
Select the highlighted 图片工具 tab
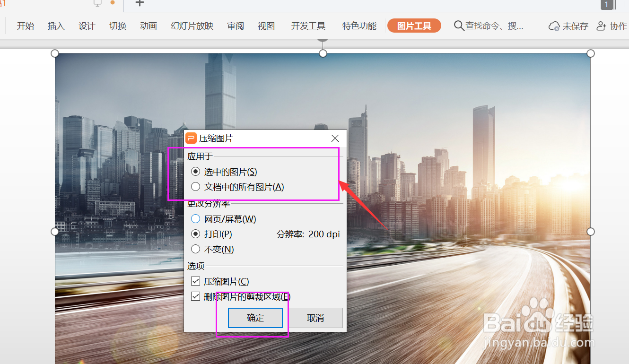pos(414,26)
